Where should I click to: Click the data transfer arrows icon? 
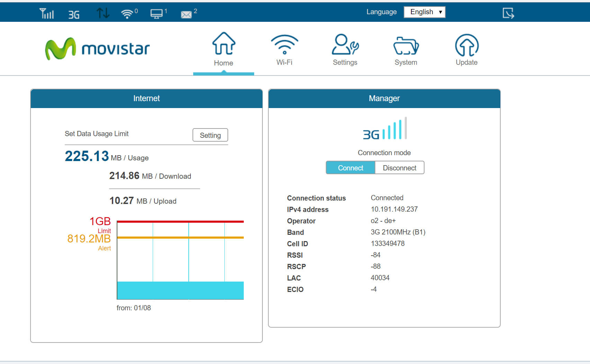(103, 13)
